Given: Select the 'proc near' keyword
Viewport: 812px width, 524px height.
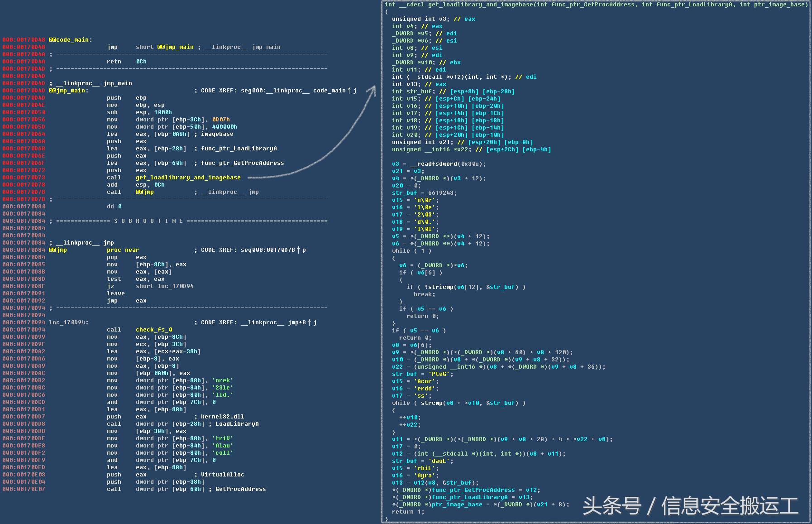Looking at the screenshot, I should pos(123,250).
